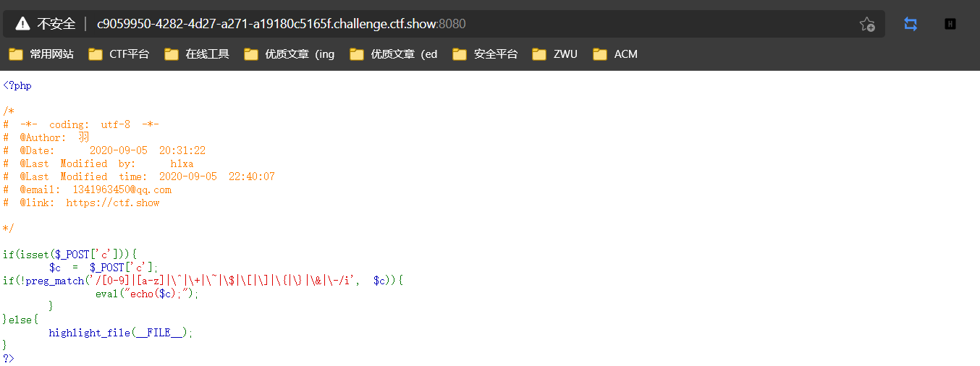The height and width of the screenshot is (366, 980).
Task: Open the CTF平台 bookmark folder
Action: pos(119,54)
